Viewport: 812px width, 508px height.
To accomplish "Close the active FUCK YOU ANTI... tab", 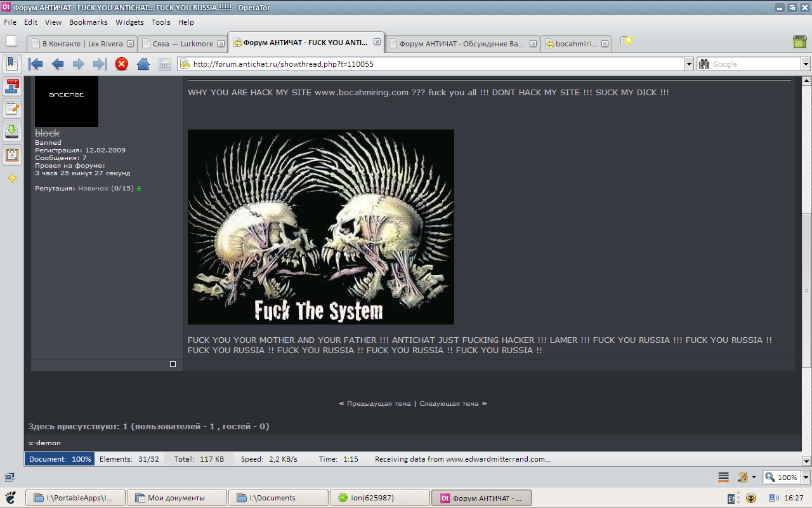I will point(377,42).
